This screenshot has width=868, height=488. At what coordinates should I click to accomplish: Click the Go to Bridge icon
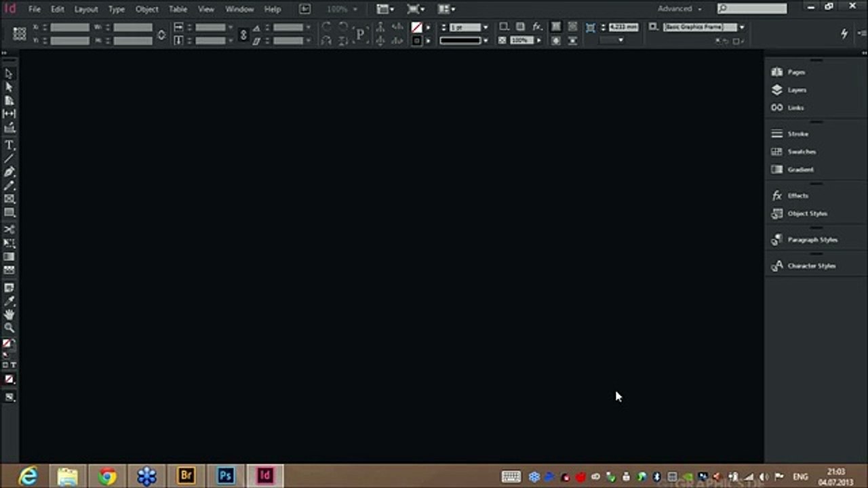304,9
